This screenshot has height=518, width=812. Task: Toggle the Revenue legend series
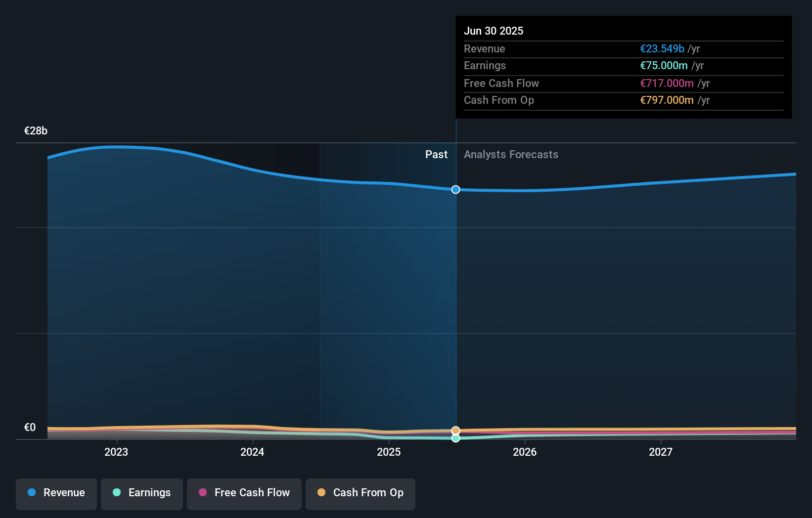coord(56,493)
